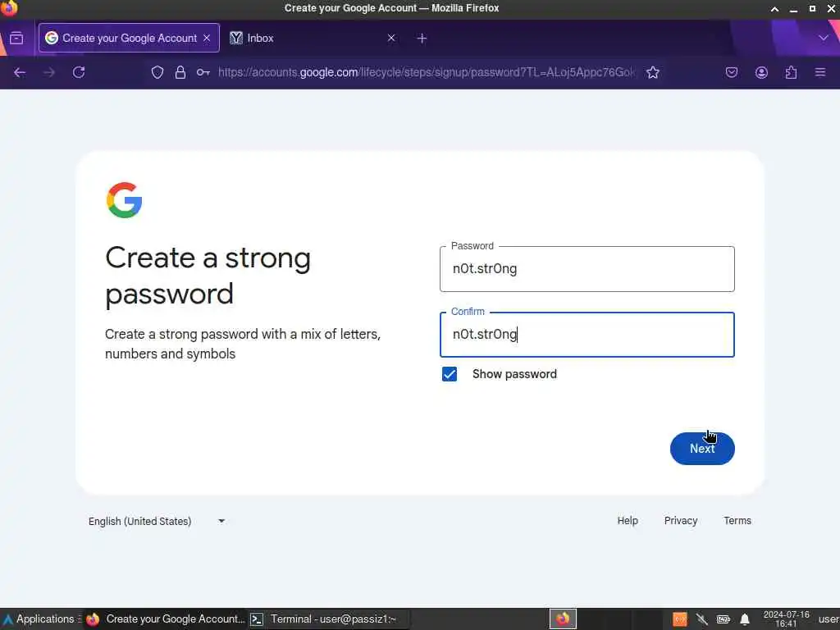Bookmark this page with the star

click(652, 72)
